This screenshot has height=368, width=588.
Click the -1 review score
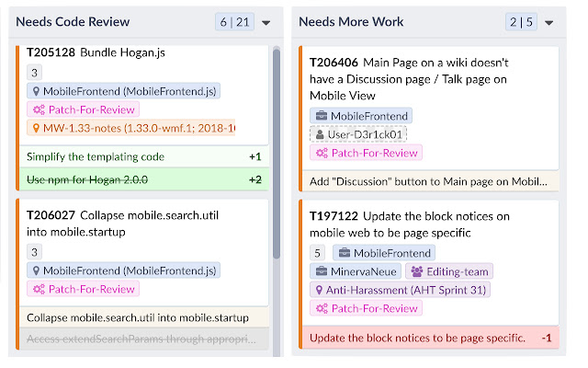click(x=547, y=338)
